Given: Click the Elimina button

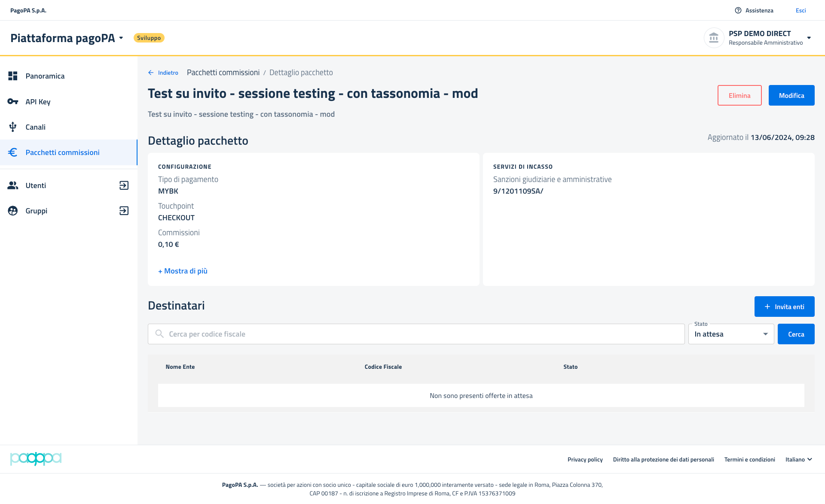Looking at the screenshot, I should (x=739, y=95).
